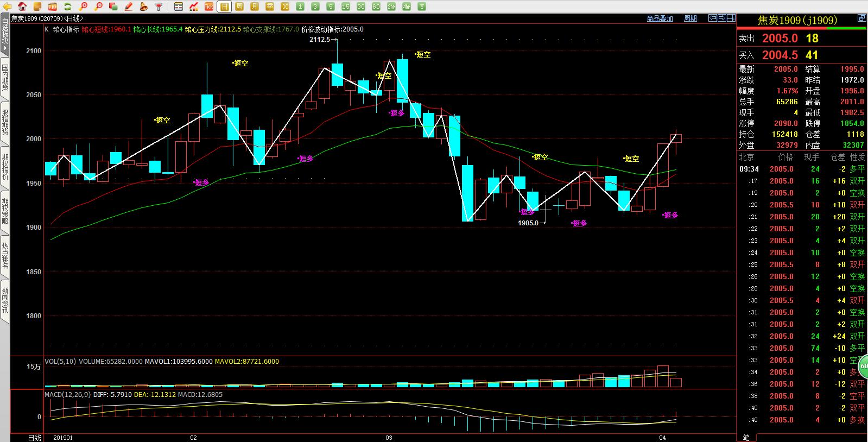Zoom in chart with plus magnifier
The image size is (868, 442).
coord(83,7)
